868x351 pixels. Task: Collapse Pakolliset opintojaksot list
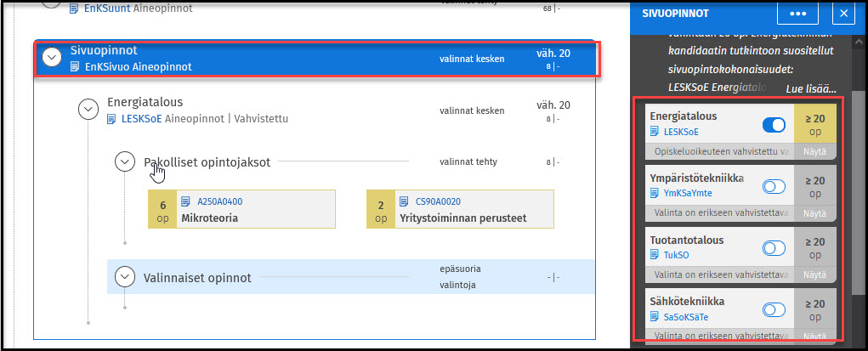(126, 161)
